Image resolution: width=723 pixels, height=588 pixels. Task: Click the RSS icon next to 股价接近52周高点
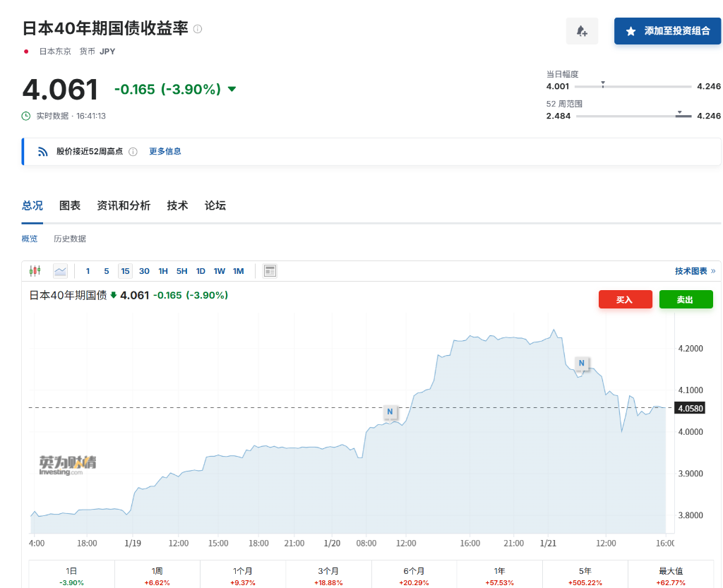(x=42, y=151)
